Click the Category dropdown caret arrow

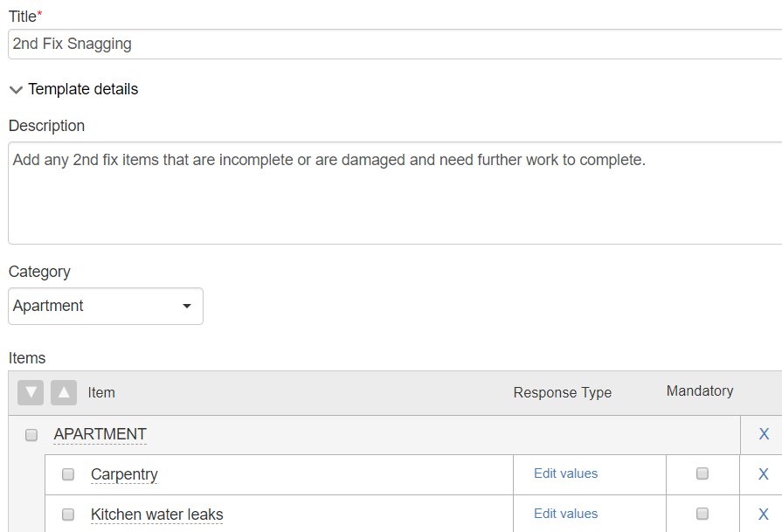[186, 306]
